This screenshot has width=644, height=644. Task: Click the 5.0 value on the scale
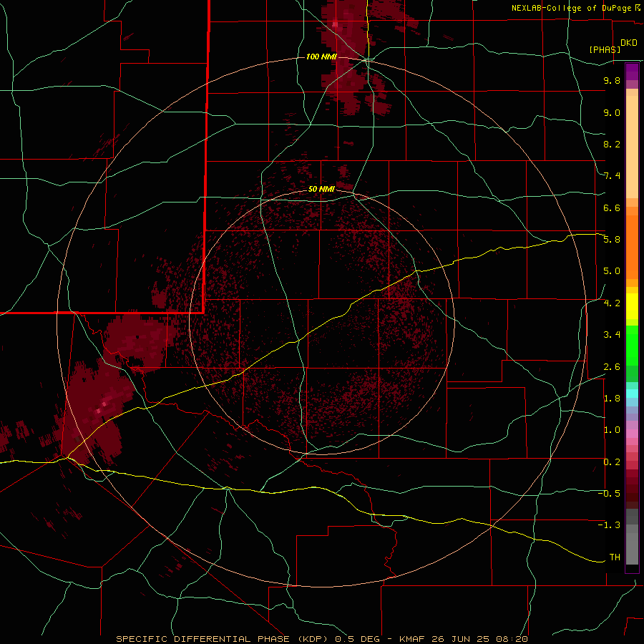click(612, 271)
